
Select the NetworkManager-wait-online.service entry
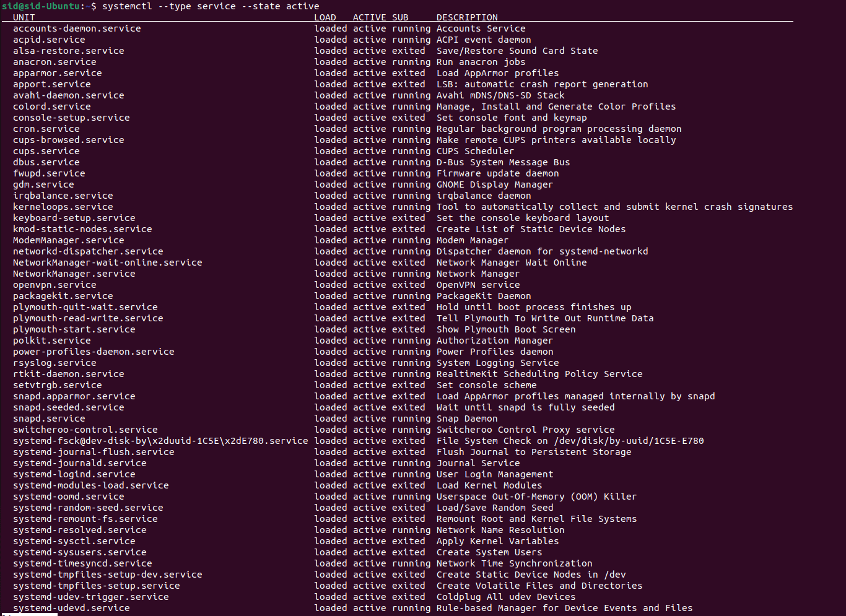pos(107,262)
